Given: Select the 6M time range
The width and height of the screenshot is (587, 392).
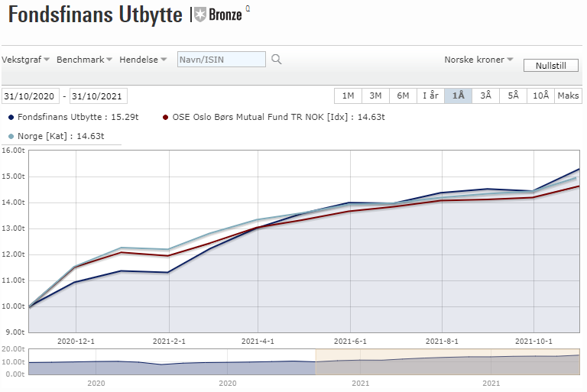Looking at the screenshot, I should [x=404, y=96].
